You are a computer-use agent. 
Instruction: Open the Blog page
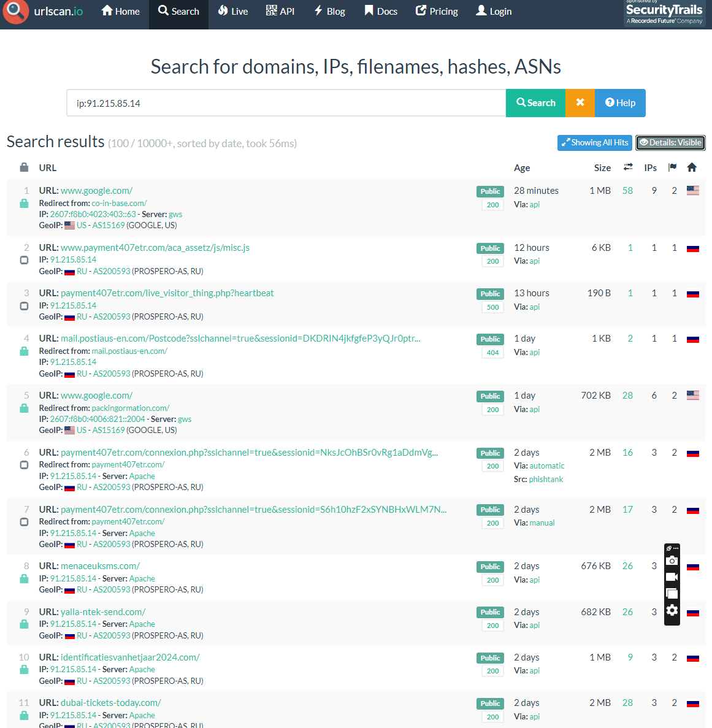click(330, 11)
